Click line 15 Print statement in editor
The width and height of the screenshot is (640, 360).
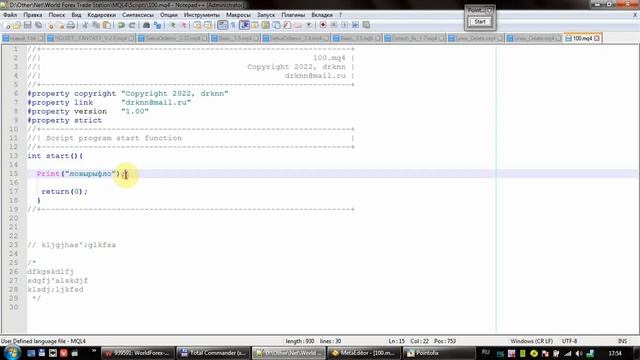[x=79, y=174]
